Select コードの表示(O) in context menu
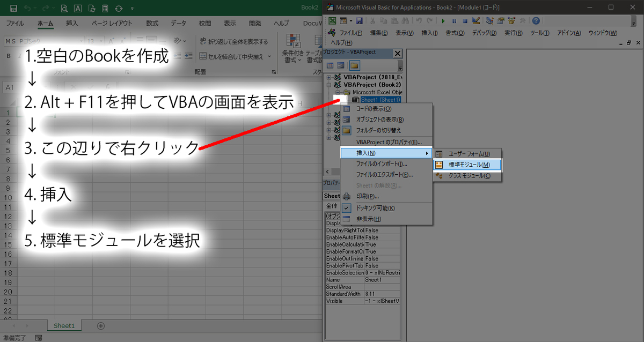The width and height of the screenshot is (644, 342). (386, 109)
